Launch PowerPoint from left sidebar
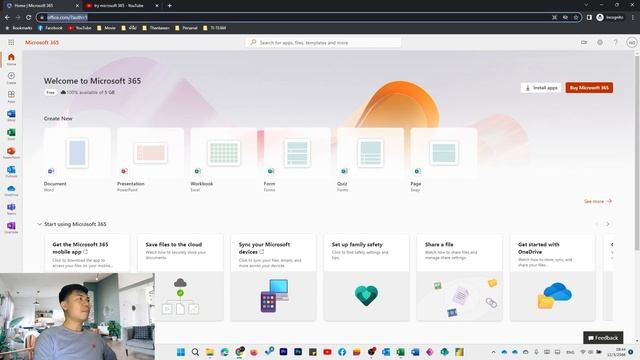640x360 pixels. [11, 153]
